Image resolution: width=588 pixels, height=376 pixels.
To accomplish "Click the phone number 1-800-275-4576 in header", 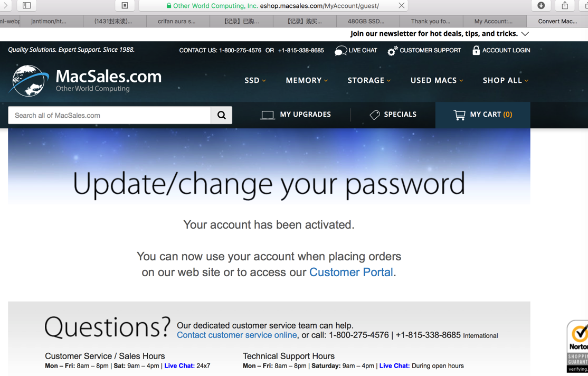I will (x=240, y=50).
